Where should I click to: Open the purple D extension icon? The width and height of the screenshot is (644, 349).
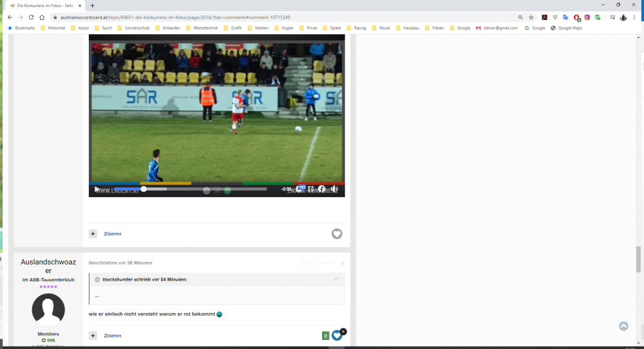(x=587, y=17)
